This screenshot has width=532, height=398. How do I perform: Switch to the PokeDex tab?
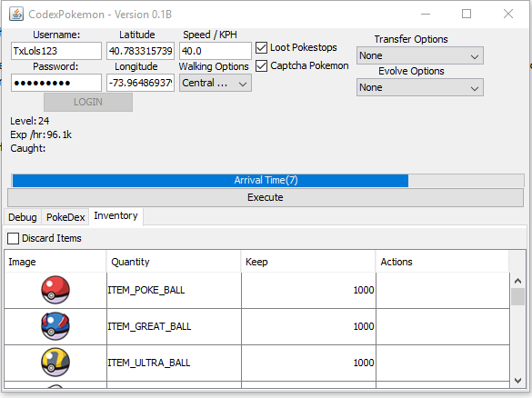point(65,217)
